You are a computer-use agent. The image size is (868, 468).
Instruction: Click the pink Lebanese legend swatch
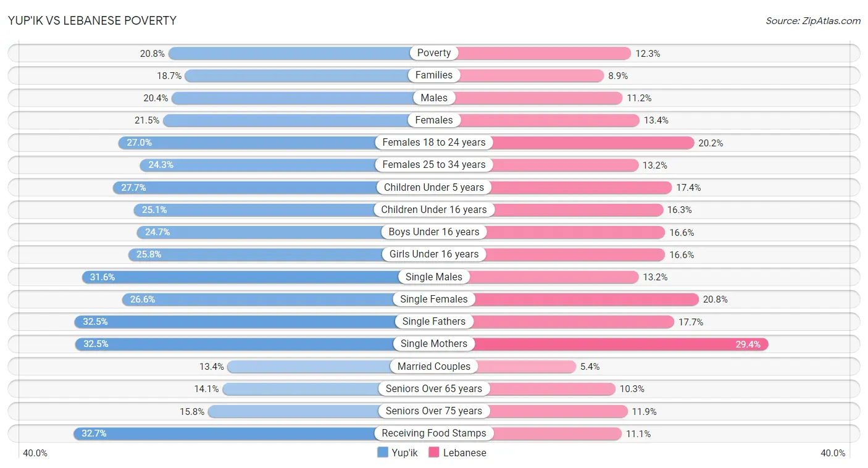point(433,453)
